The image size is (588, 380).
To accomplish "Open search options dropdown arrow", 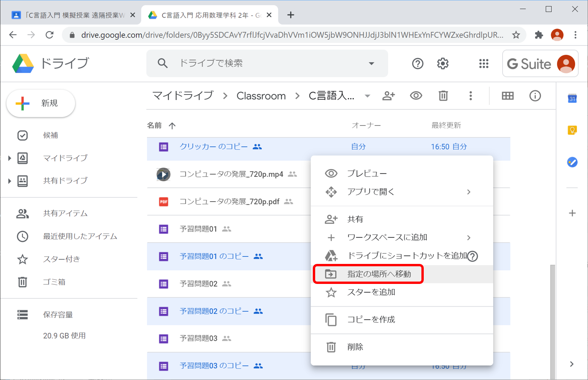I will [371, 64].
